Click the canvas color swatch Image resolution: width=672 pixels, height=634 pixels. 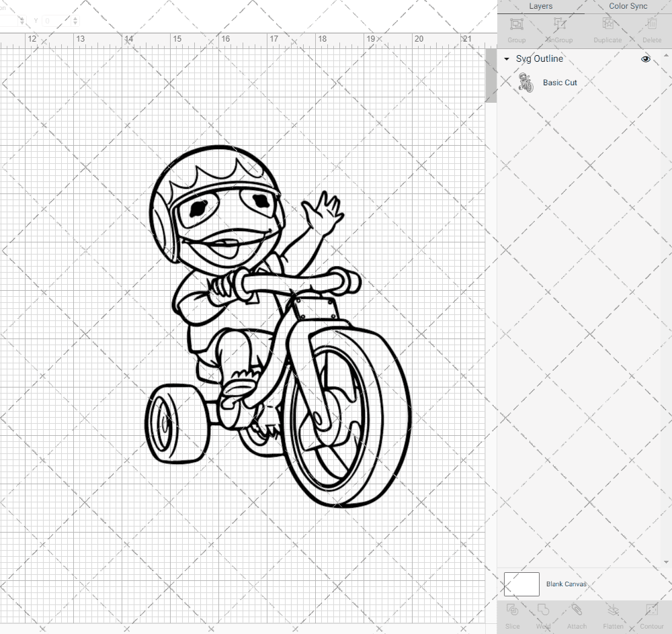521,584
